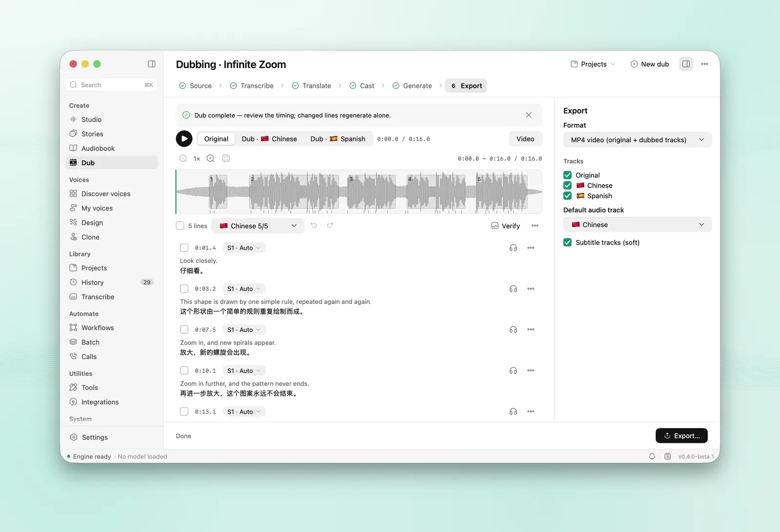The height and width of the screenshot is (532, 780).
Task: Open the top-right more options menu
Action: click(x=704, y=64)
